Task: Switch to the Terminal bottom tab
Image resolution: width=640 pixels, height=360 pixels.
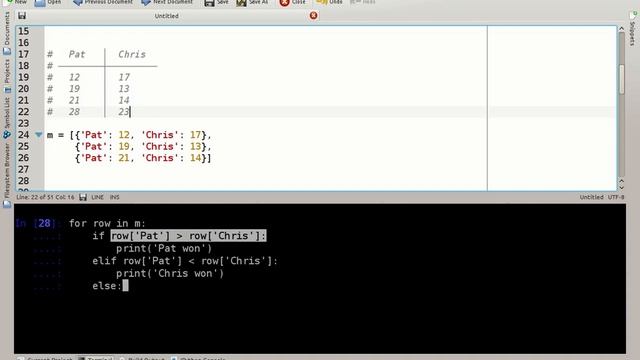Action: (x=96, y=358)
